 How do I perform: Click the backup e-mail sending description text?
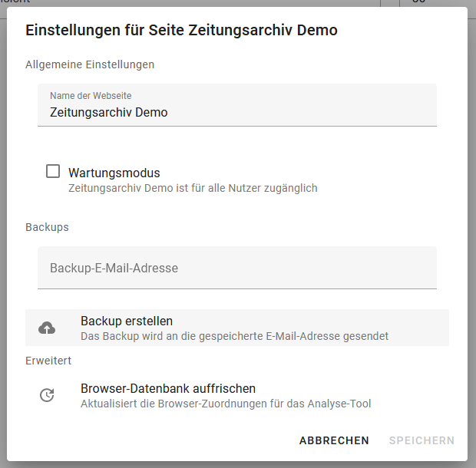(234, 336)
